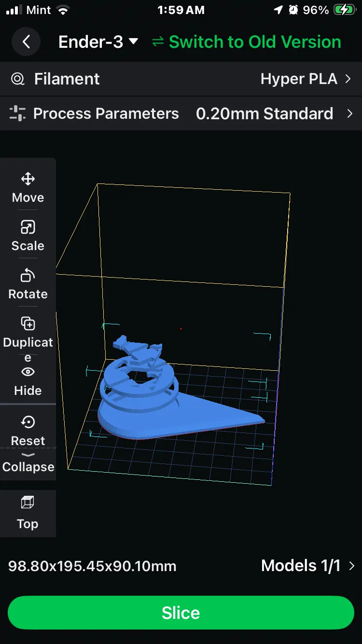Collapse the tool sidebar

(28, 463)
